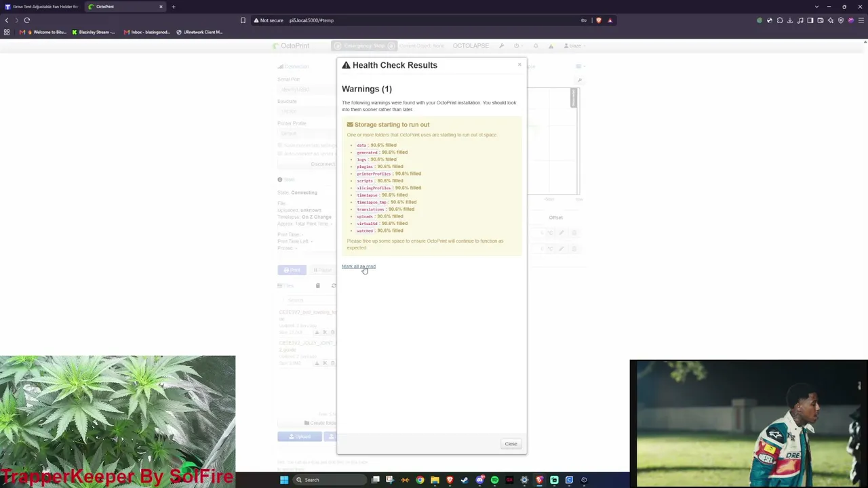The height and width of the screenshot is (488, 868).
Task: Reload the page in the browser
Action: pos(27,20)
